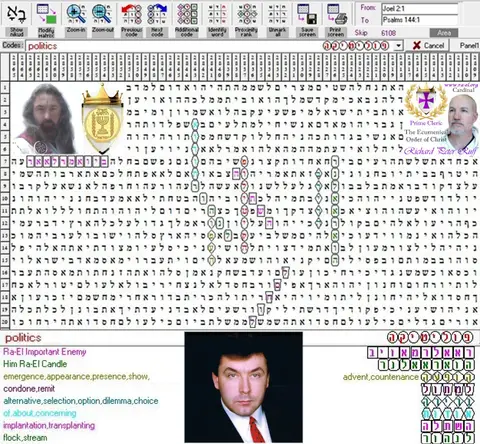Screen dimensions: 480x444
Task: Select the 'emergence,appearance,presence,show' legend entry
Action: 76,377
